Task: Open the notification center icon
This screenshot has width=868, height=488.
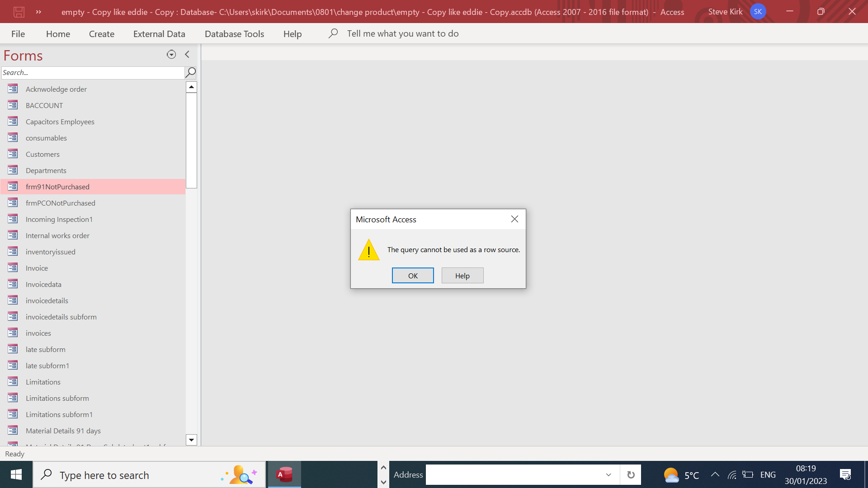Action: [x=845, y=474]
